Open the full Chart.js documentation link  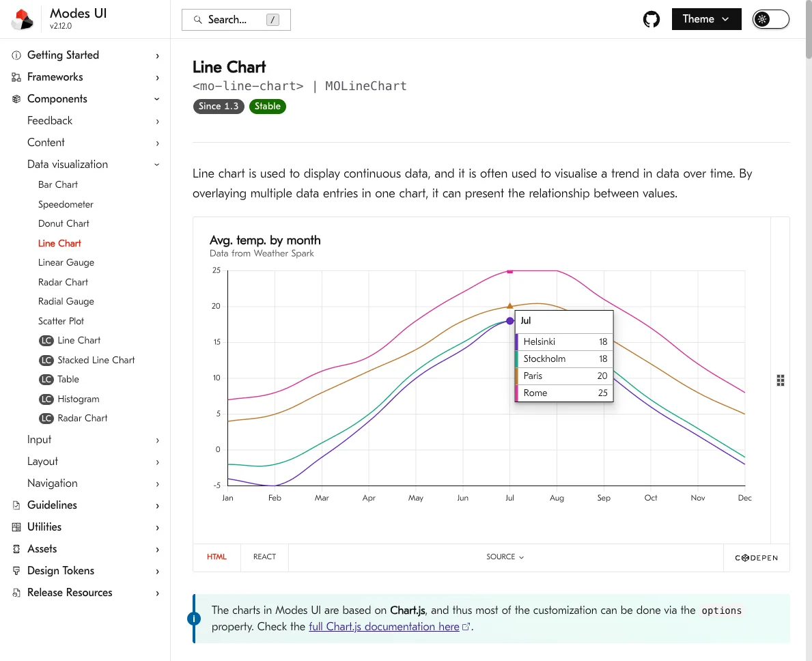[x=384, y=627]
